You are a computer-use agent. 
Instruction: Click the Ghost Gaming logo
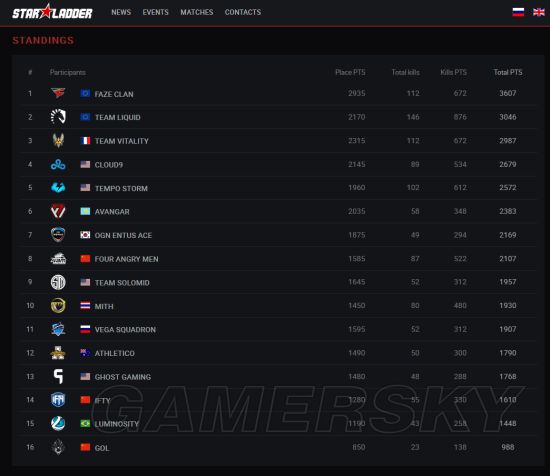(x=59, y=376)
